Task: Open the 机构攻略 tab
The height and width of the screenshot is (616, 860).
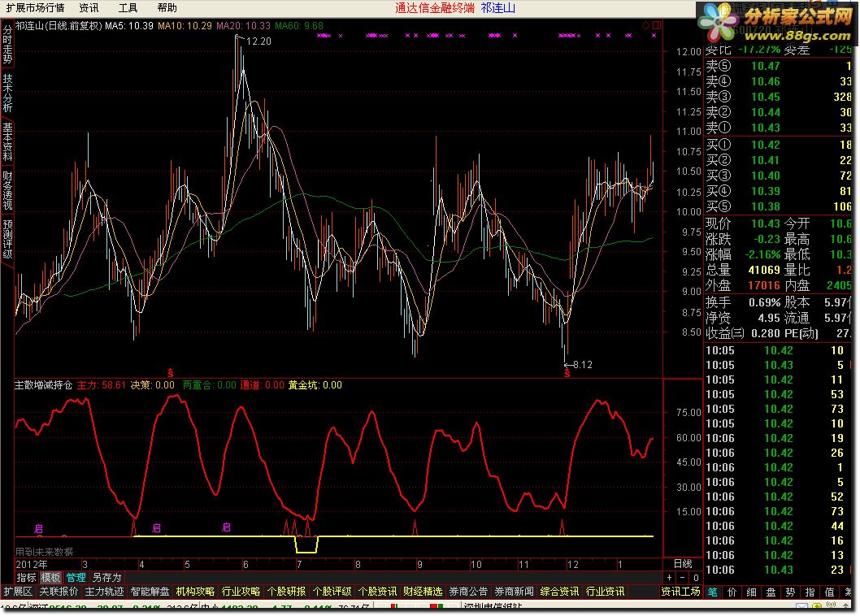Action: (x=195, y=592)
